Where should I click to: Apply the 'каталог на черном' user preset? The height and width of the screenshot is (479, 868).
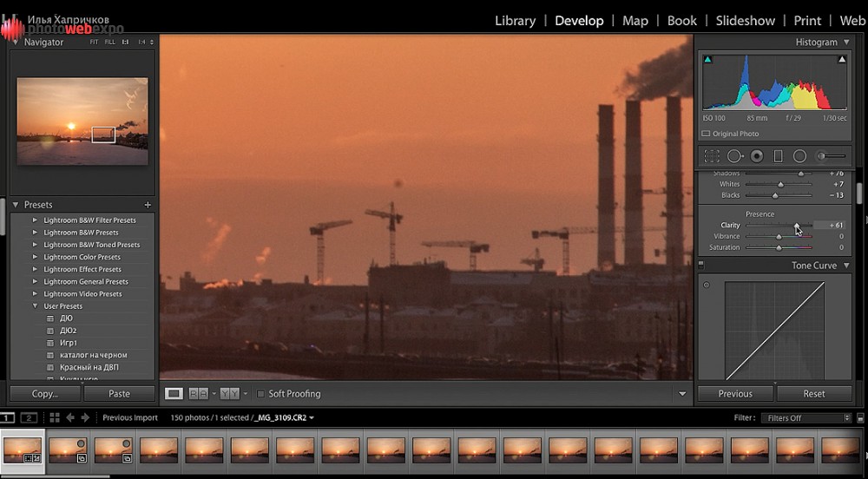pos(93,355)
